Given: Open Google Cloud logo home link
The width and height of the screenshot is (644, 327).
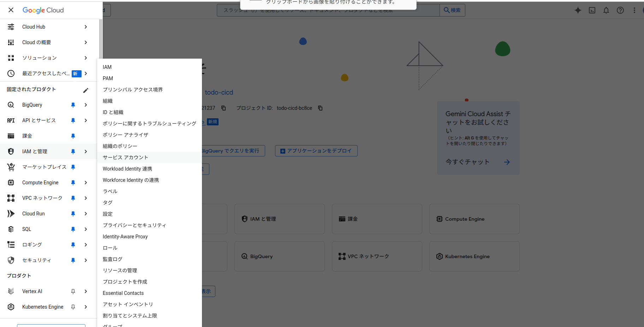Looking at the screenshot, I should click(x=43, y=10).
